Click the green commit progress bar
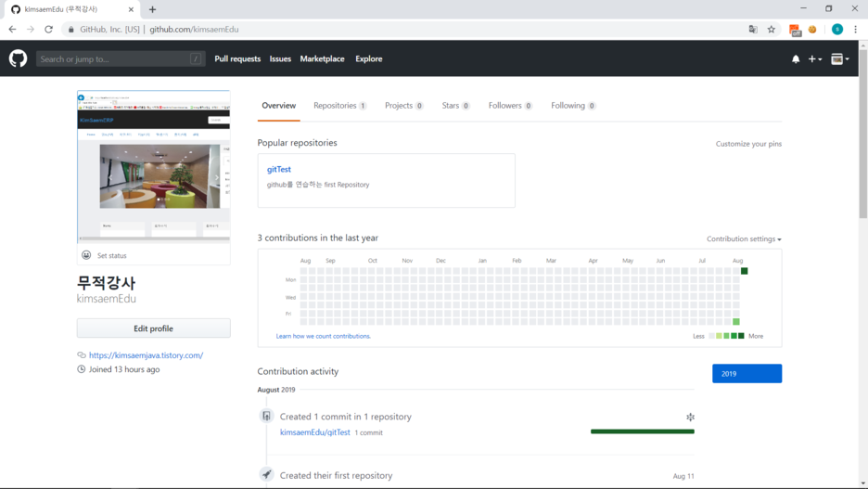The width and height of the screenshot is (868, 489). tap(642, 431)
